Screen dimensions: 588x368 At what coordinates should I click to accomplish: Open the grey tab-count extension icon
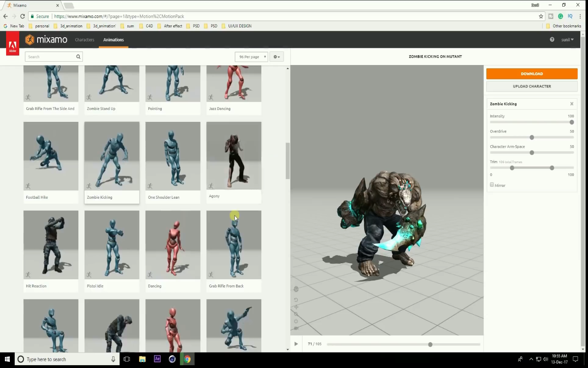[551, 16]
